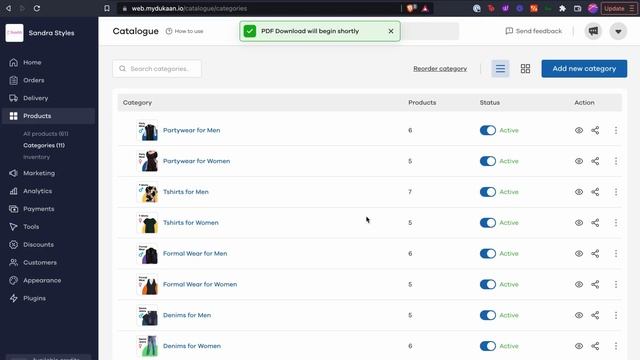Preview the Denims for Men category
The image size is (640, 360).
click(579, 315)
